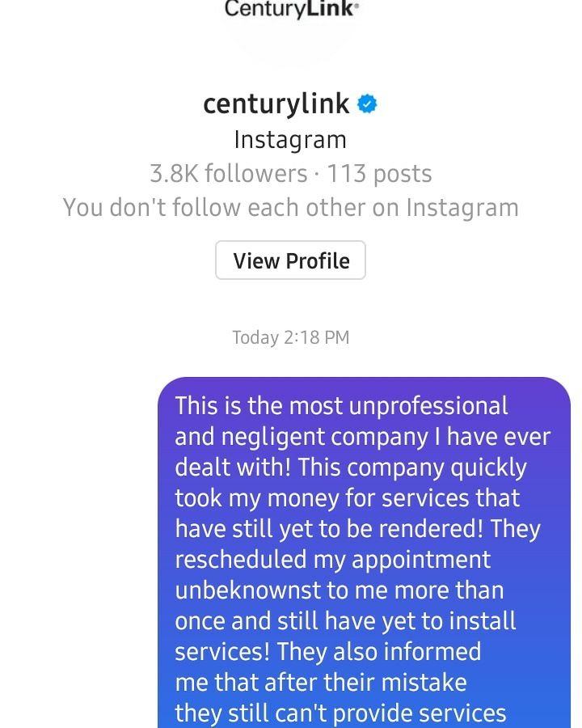This screenshot has height=728, width=582.
Task: Tap the verified checkmark to see verification details
Action: click(x=369, y=104)
